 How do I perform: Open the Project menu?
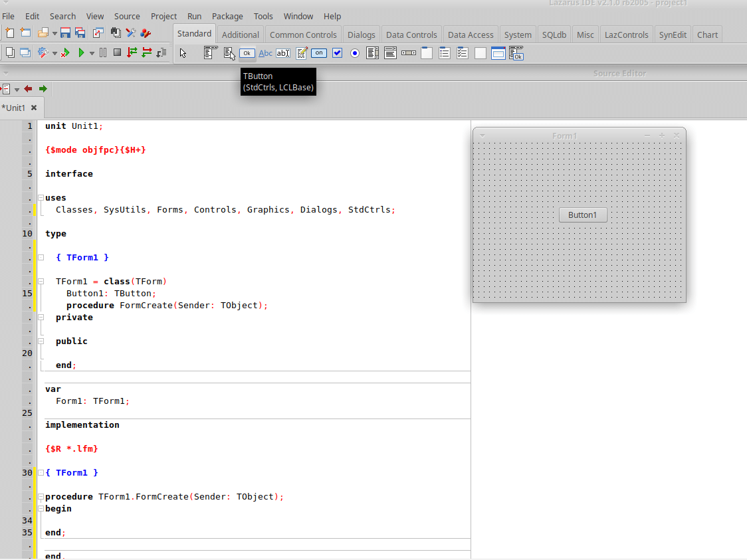[163, 16]
